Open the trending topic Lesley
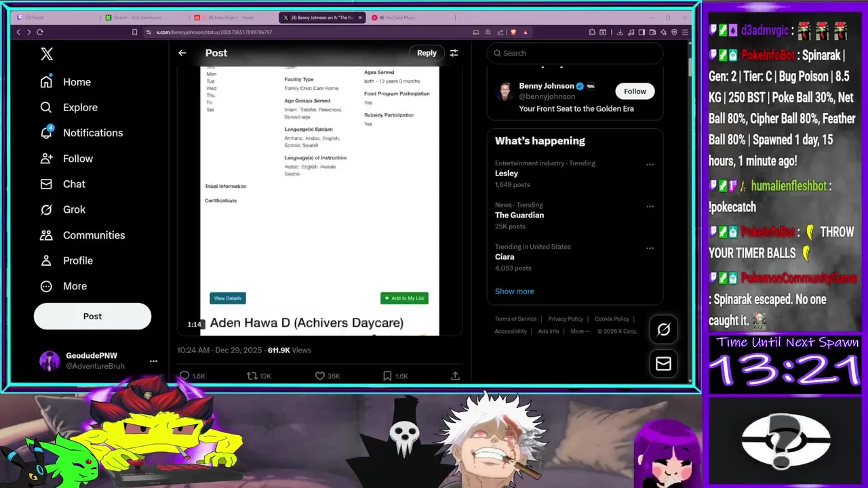868x488 pixels. [507, 174]
